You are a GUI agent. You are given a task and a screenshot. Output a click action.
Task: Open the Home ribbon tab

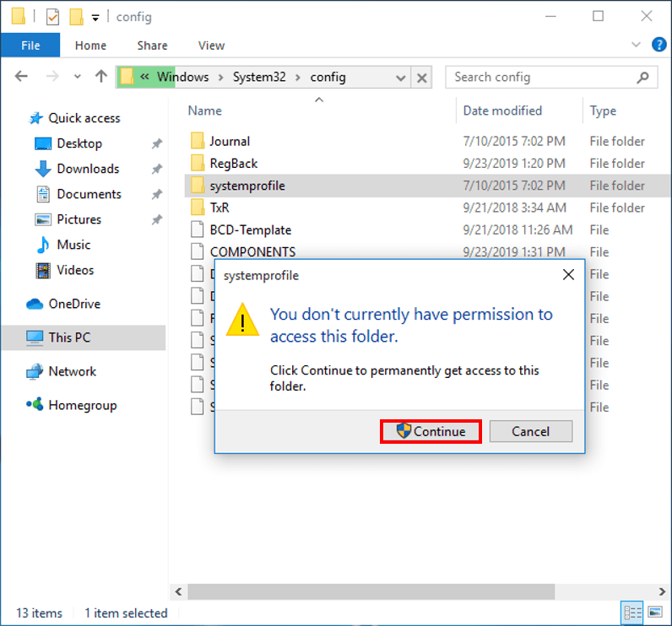pyautogui.click(x=90, y=46)
